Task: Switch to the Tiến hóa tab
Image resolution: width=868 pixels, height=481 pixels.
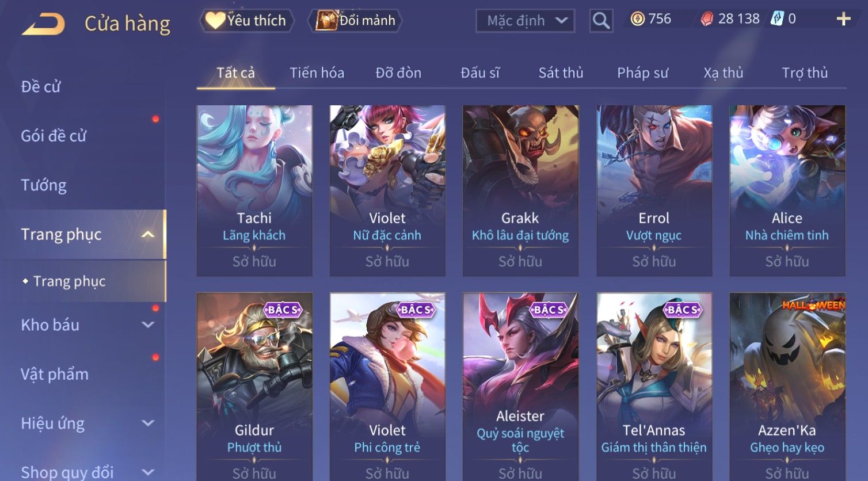Action: click(x=317, y=73)
